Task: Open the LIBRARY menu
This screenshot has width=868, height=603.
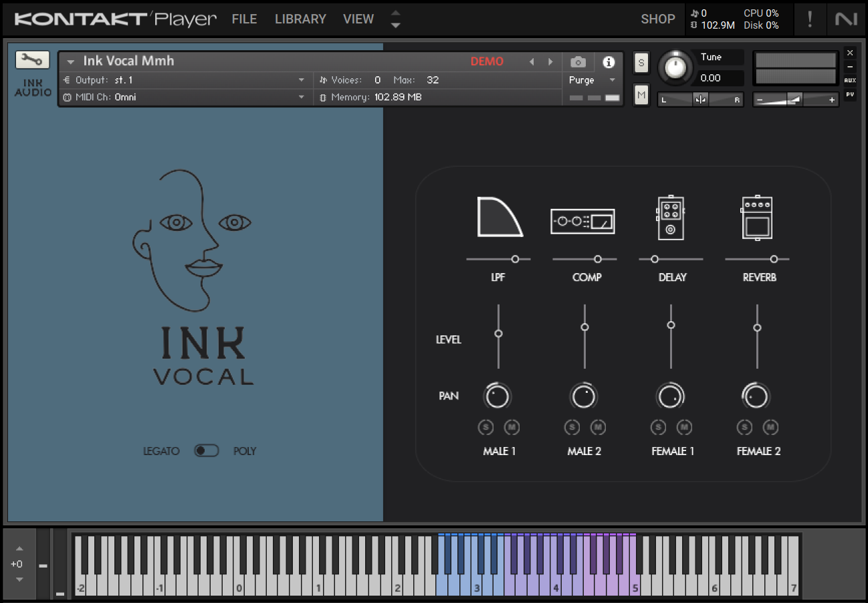Action: click(300, 19)
